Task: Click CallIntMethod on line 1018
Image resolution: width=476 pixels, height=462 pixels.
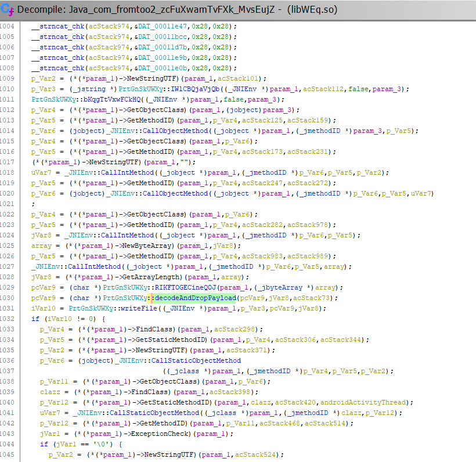Action: point(127,173)
